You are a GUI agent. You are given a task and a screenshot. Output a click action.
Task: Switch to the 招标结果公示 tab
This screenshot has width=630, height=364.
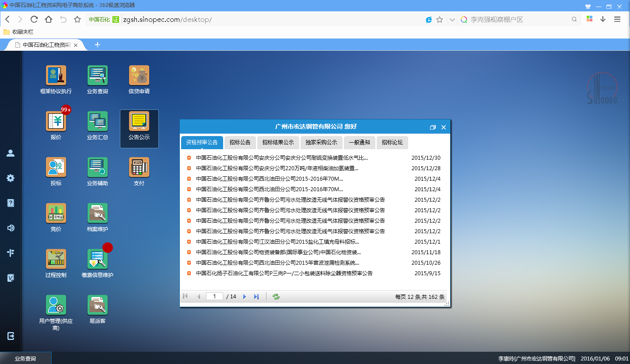coord(278,143)
